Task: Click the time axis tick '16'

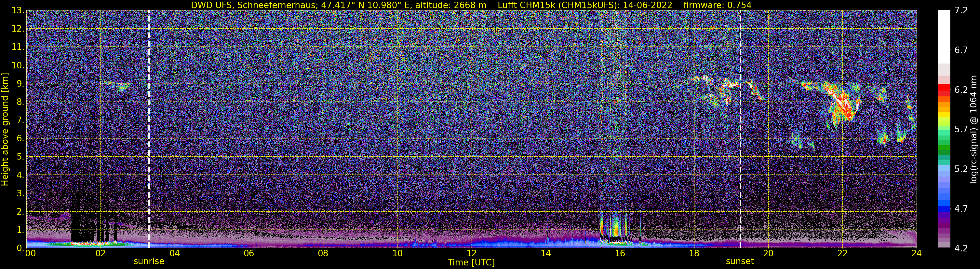Action: pos(620,253)
